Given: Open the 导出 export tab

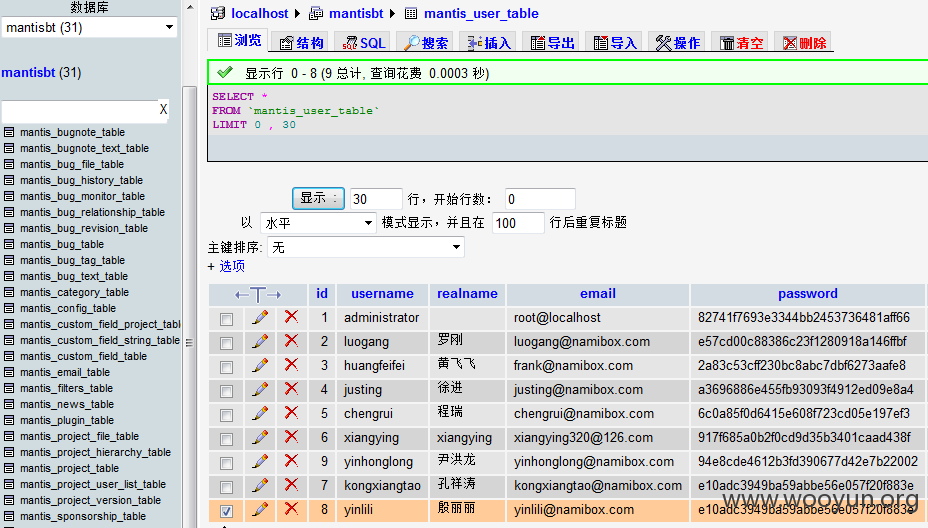Looking at the screenshot, I should tap(552, 43).
